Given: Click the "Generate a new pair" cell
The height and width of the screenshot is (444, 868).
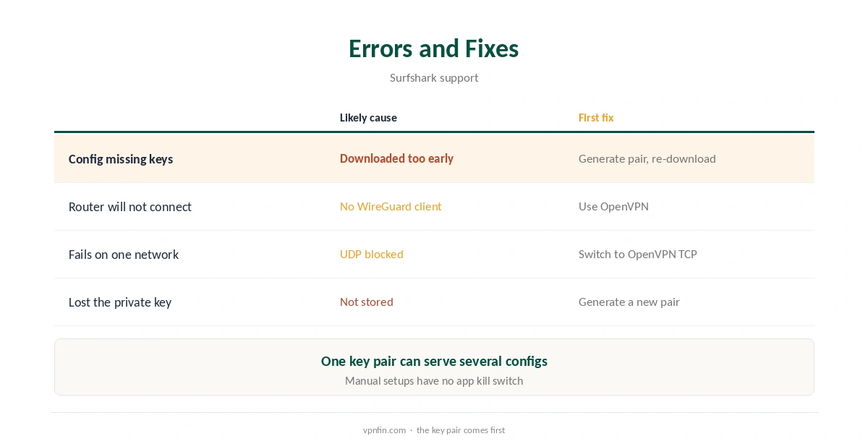Looking at the screenshot, I should 629,302.
